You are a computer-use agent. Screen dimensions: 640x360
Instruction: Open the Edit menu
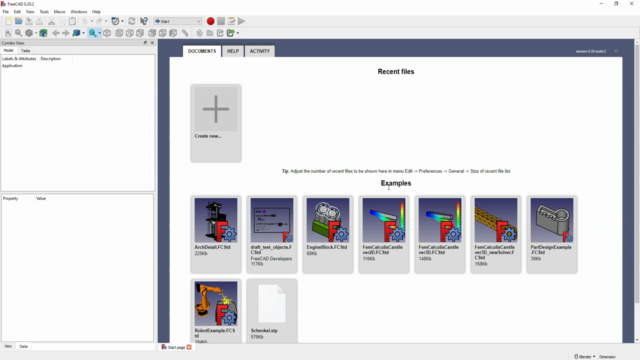tap(17, 12)
